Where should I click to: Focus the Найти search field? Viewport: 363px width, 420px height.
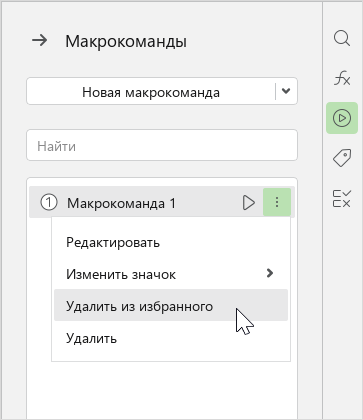tap(162, 145)
